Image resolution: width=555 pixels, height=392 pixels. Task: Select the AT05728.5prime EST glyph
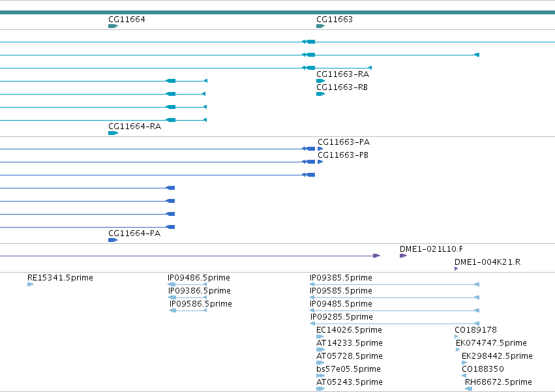pos(320,363)
